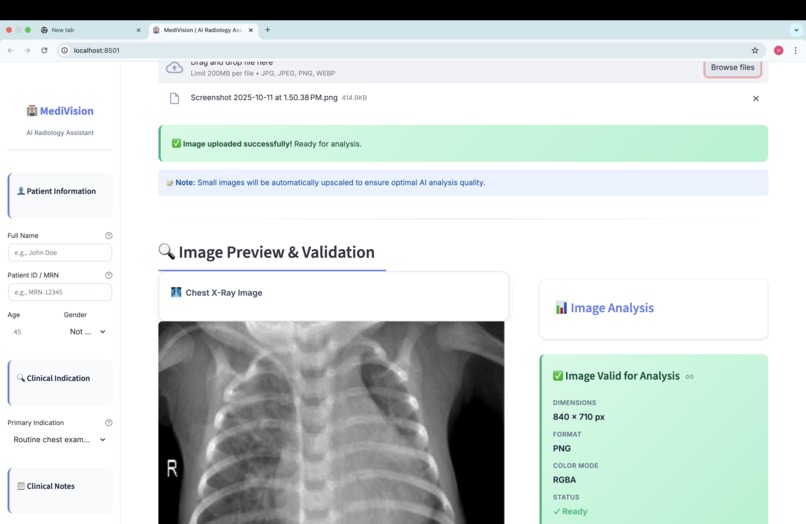Click the Age number field
The image size is (806, 524).
pyautogui.click(x=31, y=332)
